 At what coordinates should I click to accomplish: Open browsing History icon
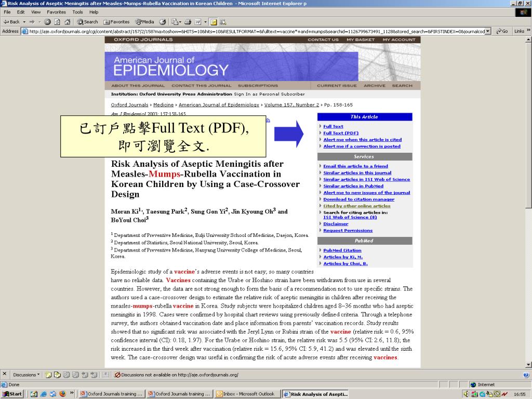(163, 22)
